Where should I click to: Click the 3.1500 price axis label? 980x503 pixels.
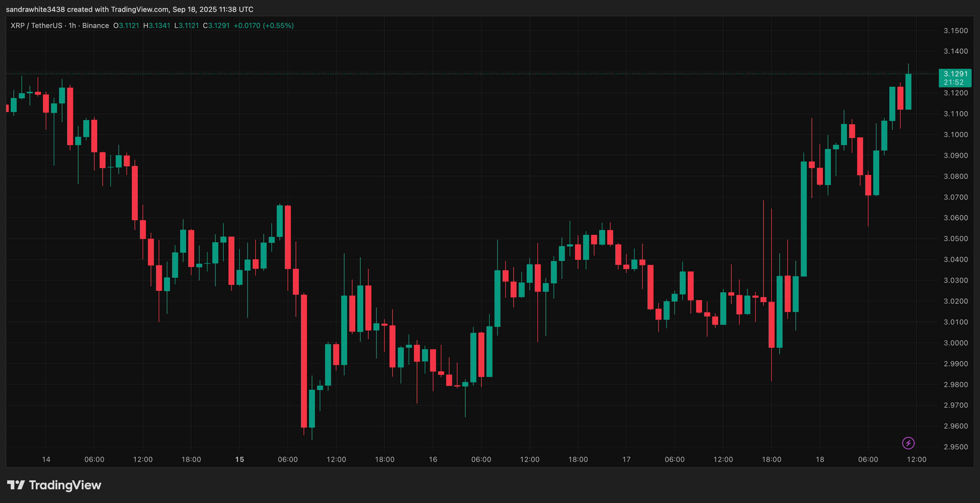click(x=956, y=31)
